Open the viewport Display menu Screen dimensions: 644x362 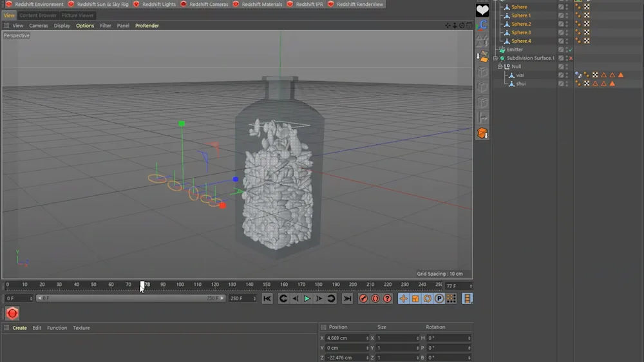(x=62, y=26)
